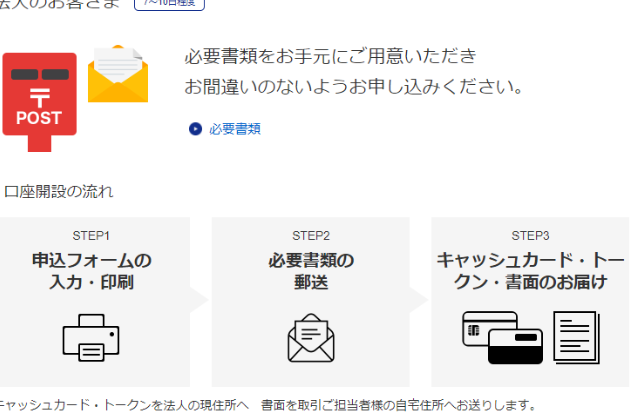Click the 口座開設の流れ section heading
Image resolution: width=630 pixels, height=416 pixels.
[59, 191]
